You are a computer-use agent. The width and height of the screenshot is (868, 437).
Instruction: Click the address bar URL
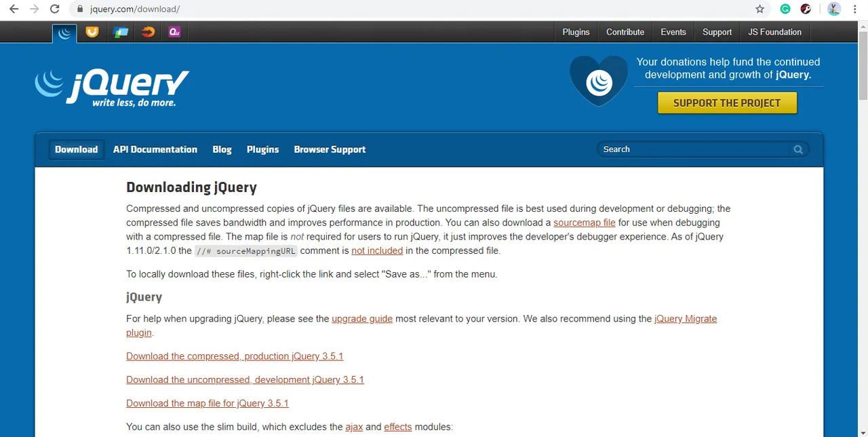pos(135,9)
